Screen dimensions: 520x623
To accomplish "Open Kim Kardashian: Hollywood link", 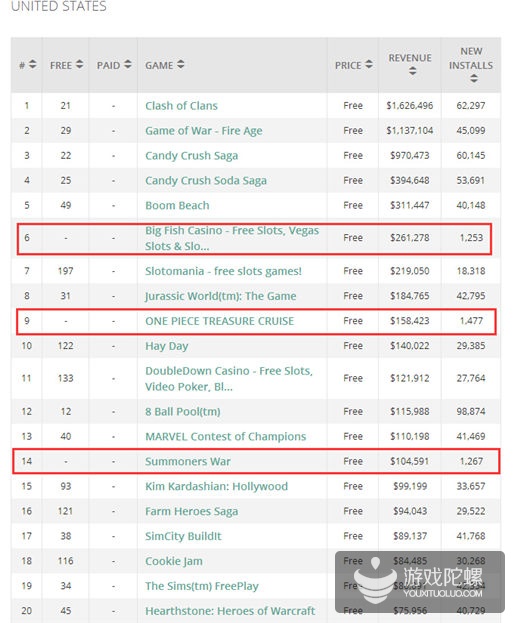I will coord(216,486).
